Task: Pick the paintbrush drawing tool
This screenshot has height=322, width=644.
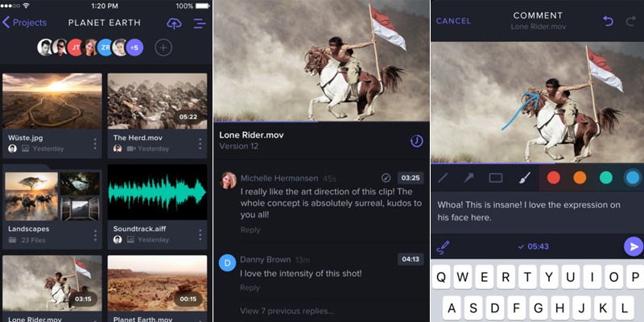Action: click(x=522, y=178)
